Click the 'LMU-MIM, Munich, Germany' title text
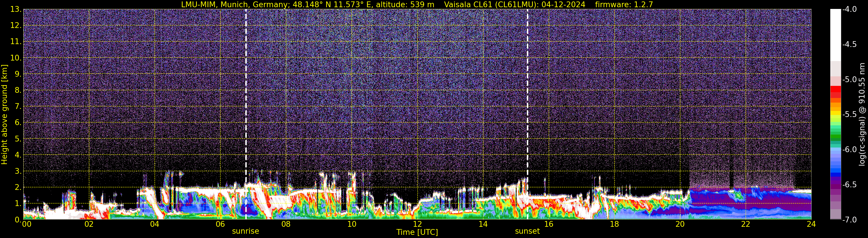Viewport: 868px width, 238px height. 235,5
